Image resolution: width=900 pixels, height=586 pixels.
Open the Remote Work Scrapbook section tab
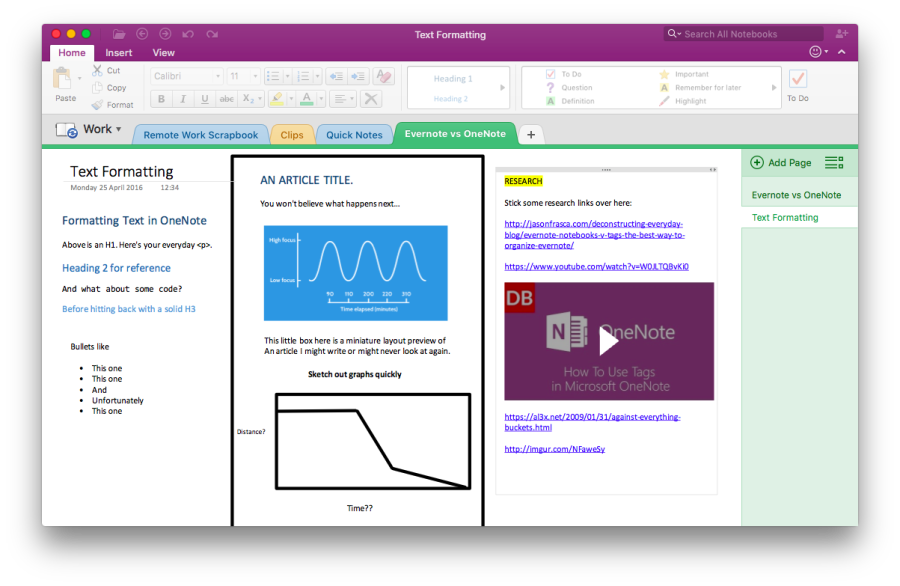tap(200, 135)
